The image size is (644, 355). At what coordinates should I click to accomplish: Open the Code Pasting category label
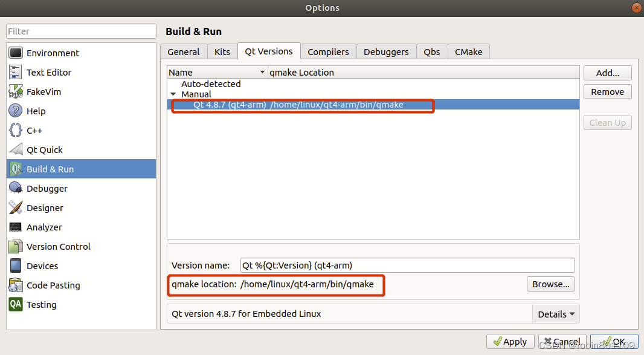tap(53, 285)
